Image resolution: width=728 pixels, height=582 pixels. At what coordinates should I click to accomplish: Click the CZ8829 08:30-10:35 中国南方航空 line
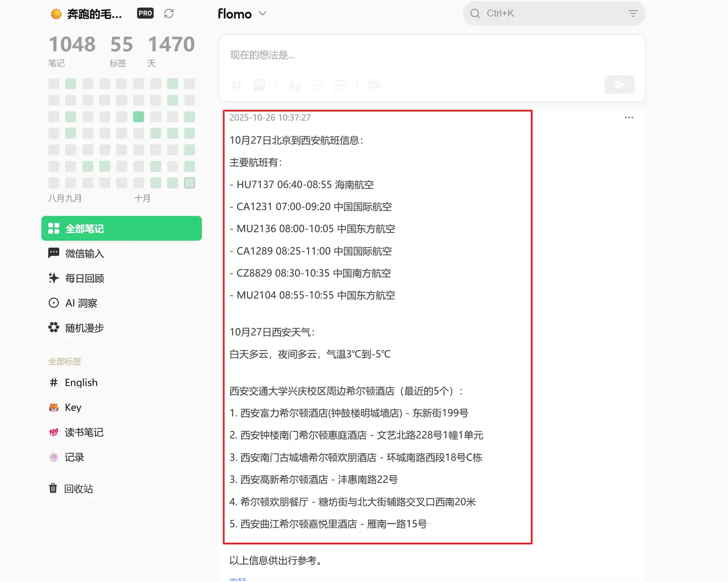tap(310, 273)
